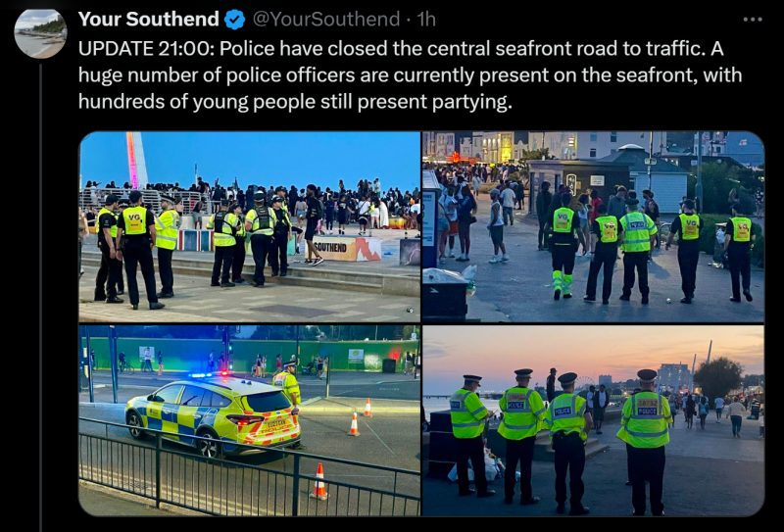
Task: Click the illuminated tower in first photo
Action: click(x=136, y=160)
